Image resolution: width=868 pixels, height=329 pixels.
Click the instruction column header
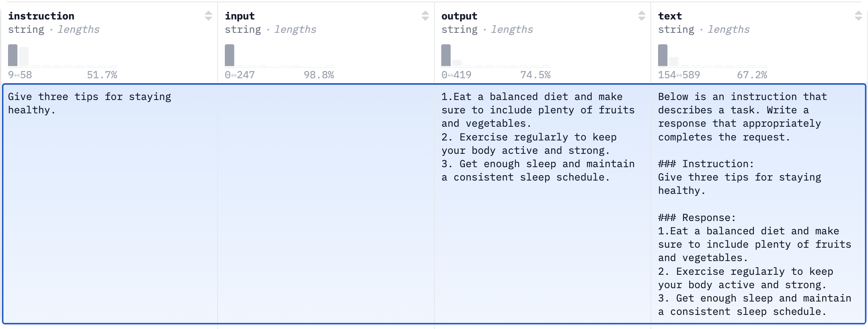click(x=41, y=16)
